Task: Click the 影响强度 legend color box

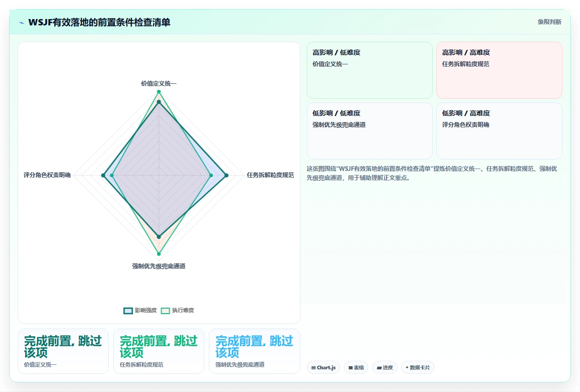Action: pyautogui.click(x=128, y=310)
